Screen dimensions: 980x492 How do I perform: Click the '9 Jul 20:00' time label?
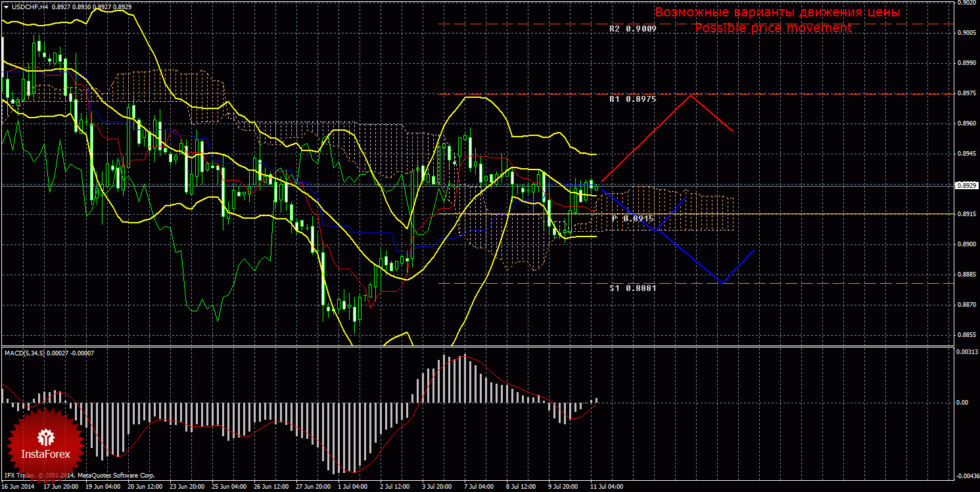click(x=563, y=487)
